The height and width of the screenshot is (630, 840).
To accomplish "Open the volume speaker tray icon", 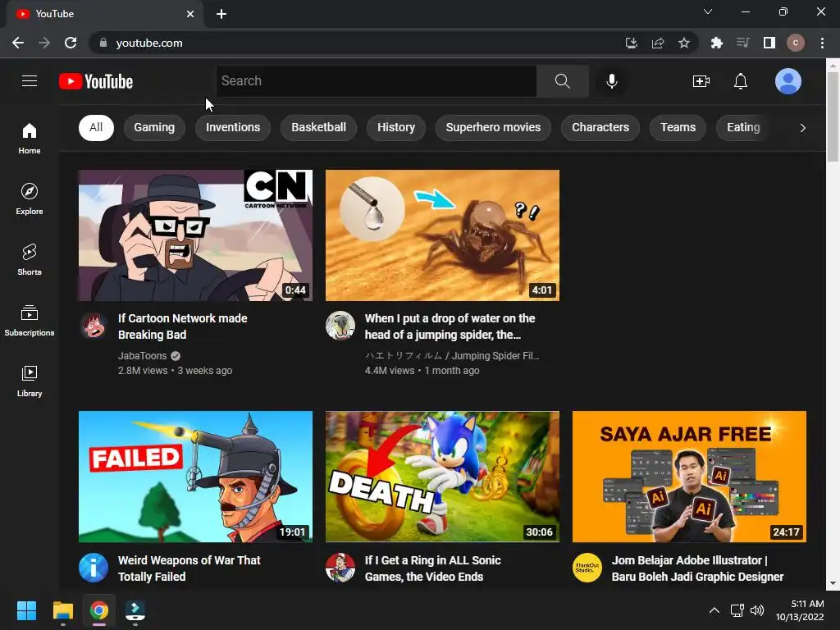I will click(757, 610).
